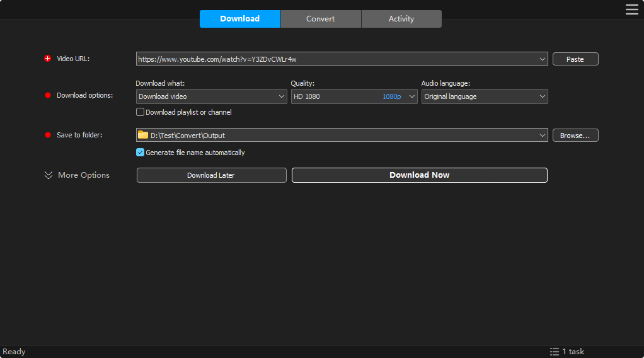Click inside the Video URL text field
The image size is (644, 358).
tap(334, 59)
